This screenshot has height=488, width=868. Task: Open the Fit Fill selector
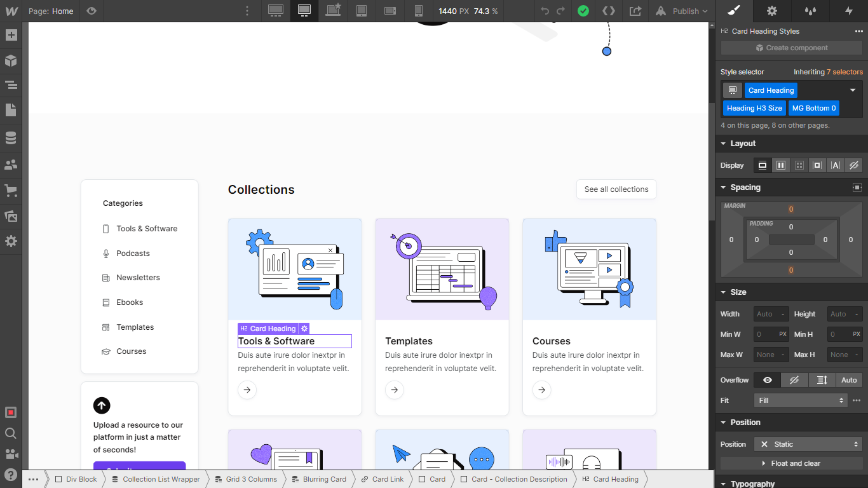click(800, 400)
